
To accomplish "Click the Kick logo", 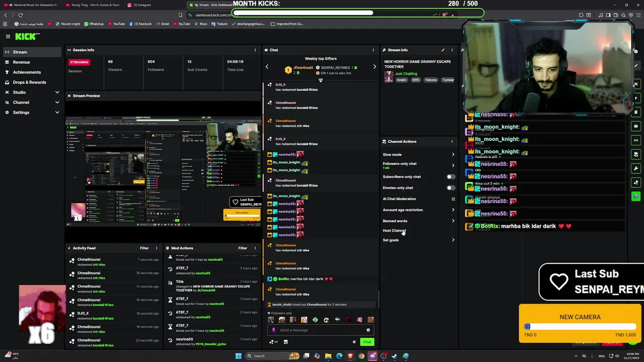I will [x=26, y=36].
